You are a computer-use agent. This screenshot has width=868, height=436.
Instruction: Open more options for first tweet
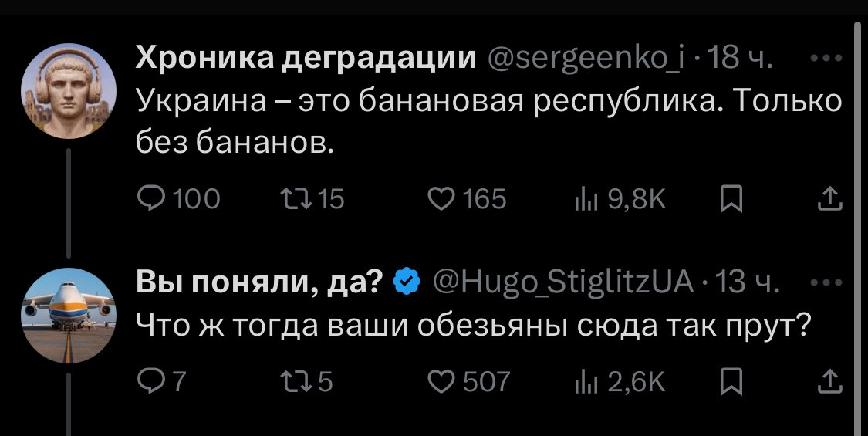click(x=830, y=58)
